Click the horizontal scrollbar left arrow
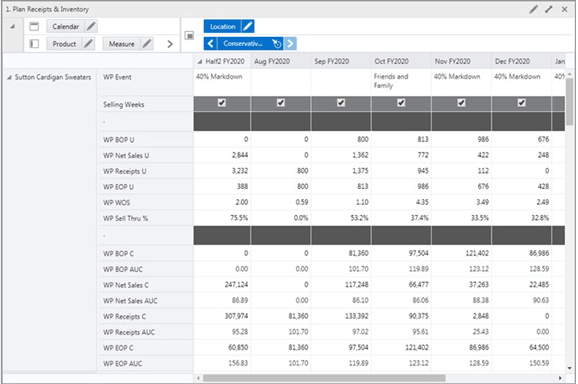Viewport: 578px width, 384px height. tap(198, 378)
